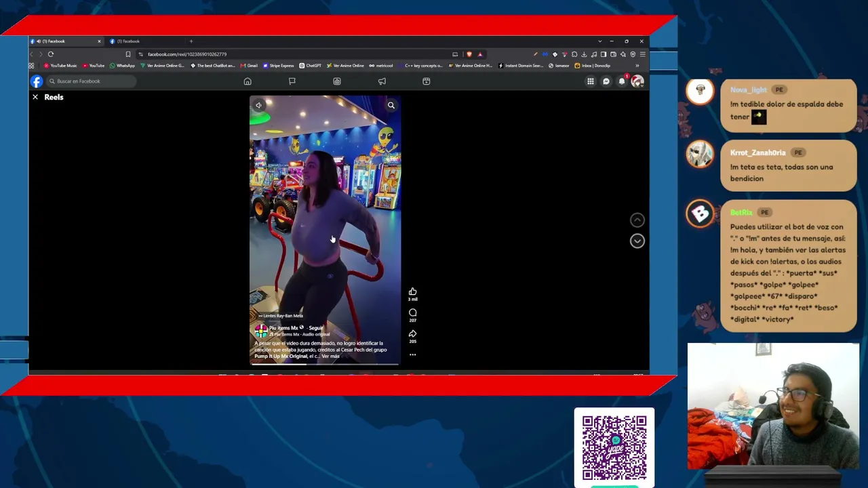The width and height of the screenshot is (868, 488).
Task: Click the Seguir follow link
Action: 316,328
